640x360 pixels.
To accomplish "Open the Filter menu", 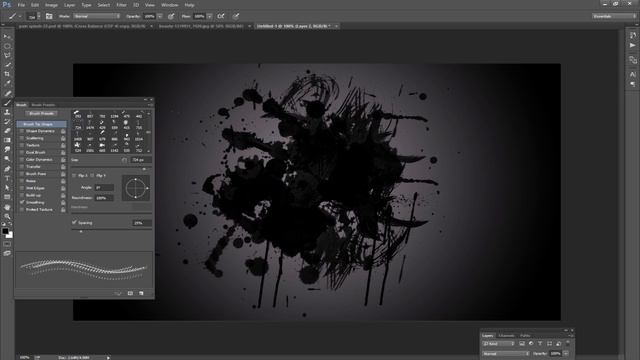I will [121, 5].
